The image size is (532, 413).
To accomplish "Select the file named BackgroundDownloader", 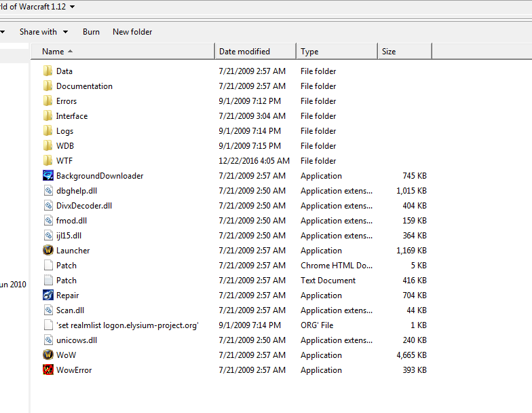I will tap(100, 175).
